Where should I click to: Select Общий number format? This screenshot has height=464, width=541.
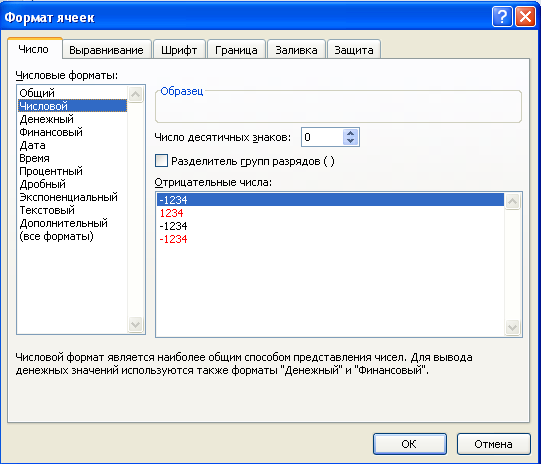tap(72, 93)
